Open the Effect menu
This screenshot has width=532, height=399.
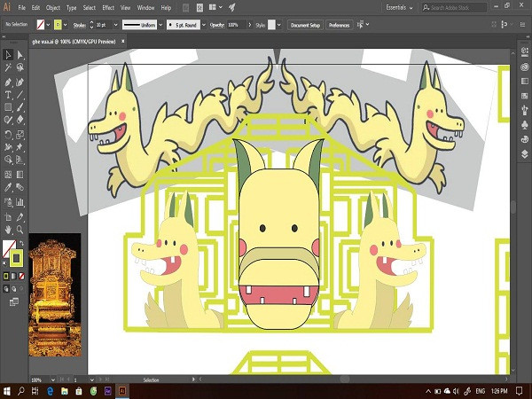107,7
